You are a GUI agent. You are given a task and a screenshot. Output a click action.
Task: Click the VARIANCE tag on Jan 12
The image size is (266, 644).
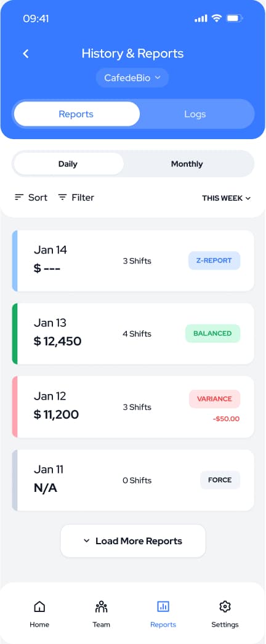tap(214, 399)
